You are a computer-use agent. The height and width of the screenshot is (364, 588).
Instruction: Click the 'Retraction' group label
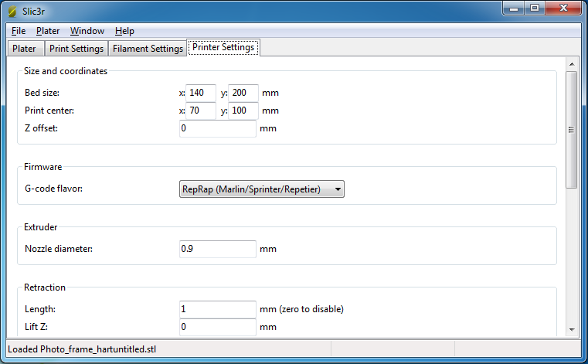tap(45, 287)
